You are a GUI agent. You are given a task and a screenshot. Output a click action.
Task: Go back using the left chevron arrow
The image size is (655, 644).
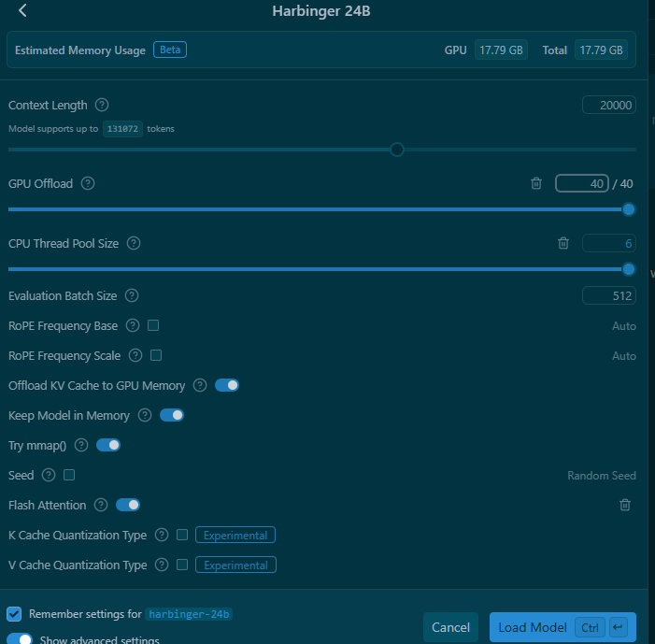tap(22, 10)
